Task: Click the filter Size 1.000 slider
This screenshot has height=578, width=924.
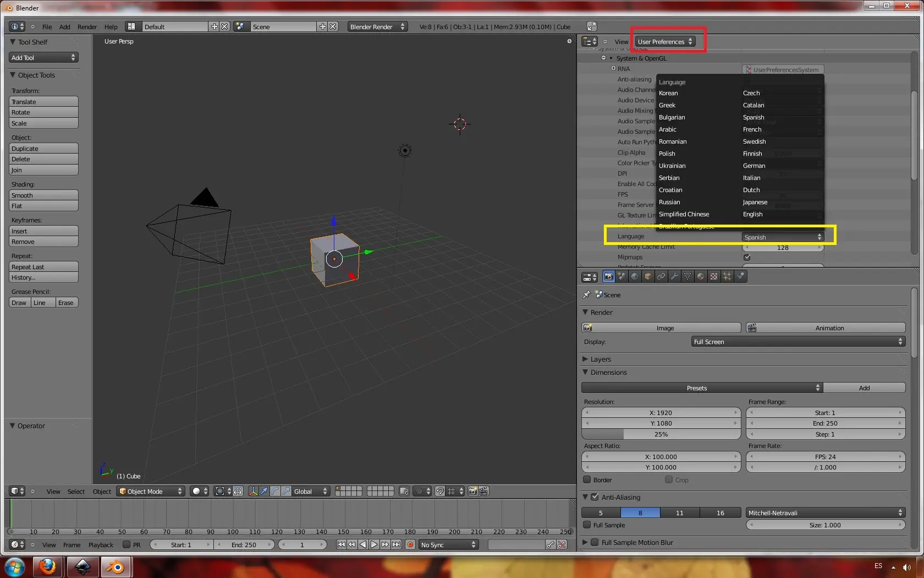Action: (x=826, y=525)
